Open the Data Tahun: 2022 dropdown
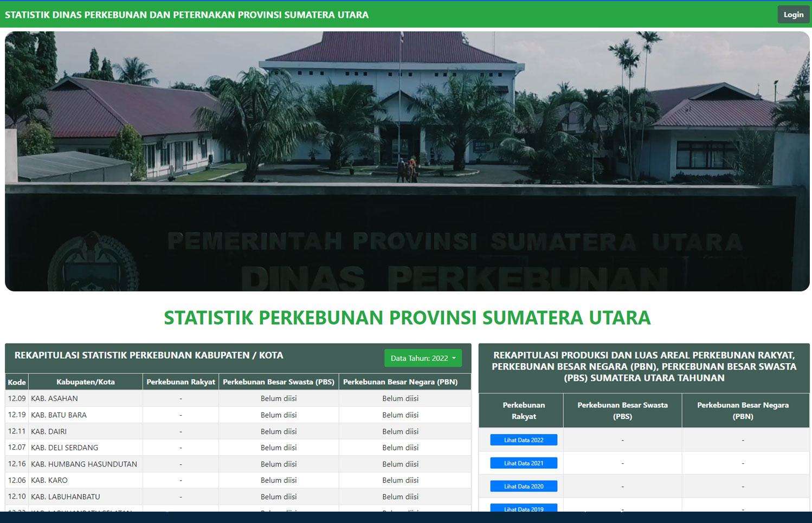 423,358
